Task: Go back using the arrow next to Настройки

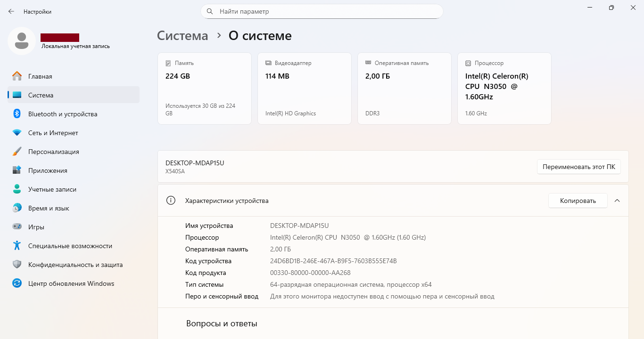Action: (11, 11)
